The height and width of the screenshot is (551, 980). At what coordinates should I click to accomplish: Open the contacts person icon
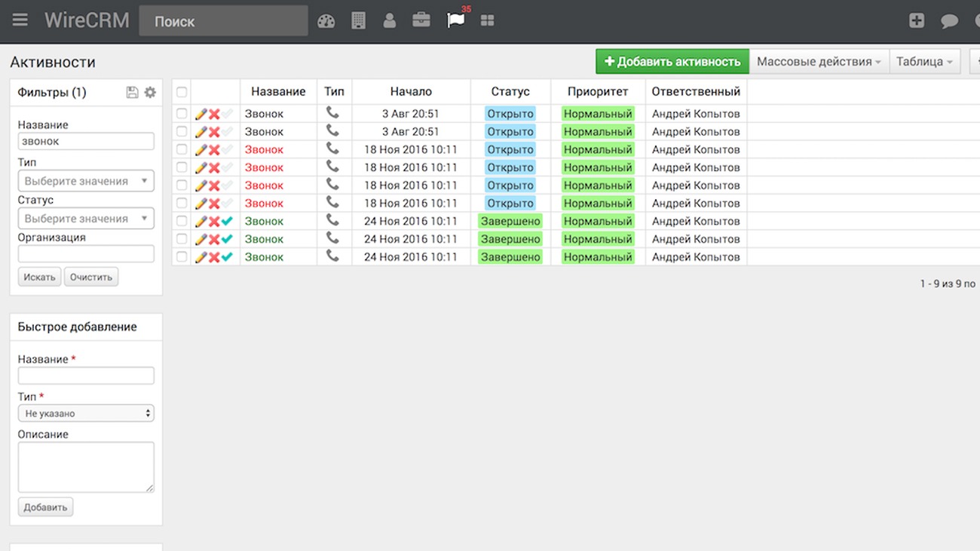pyautogui.click(x=389, y=21)
